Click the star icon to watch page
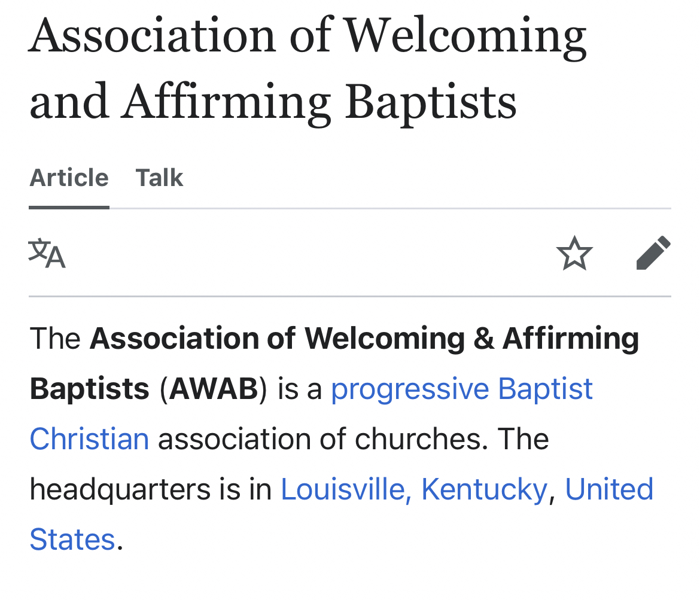This screenshot has height=600, width=700. coord(574,254)
